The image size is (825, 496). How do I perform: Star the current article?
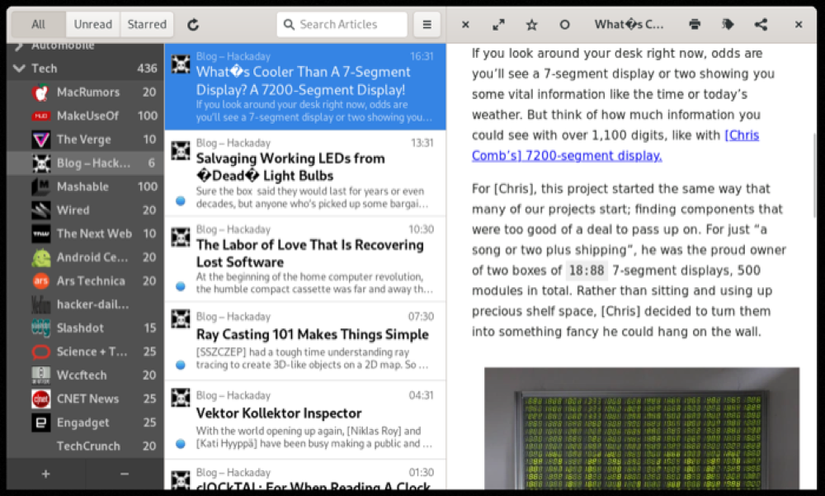point(531,24)
